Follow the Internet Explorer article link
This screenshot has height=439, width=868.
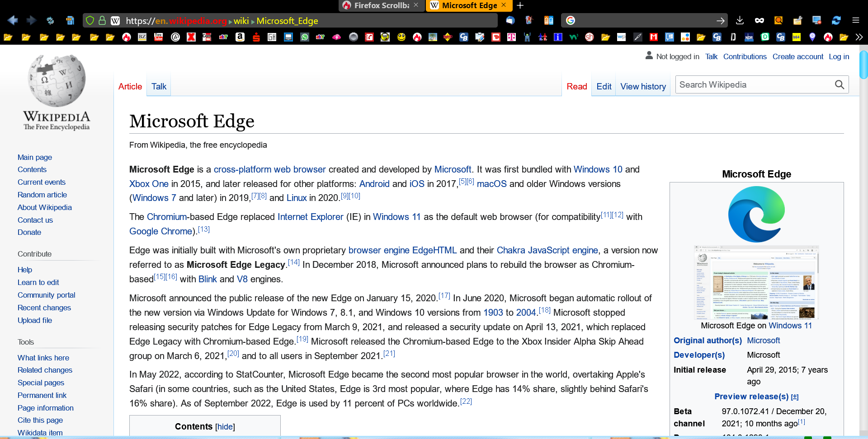point(310,217)
